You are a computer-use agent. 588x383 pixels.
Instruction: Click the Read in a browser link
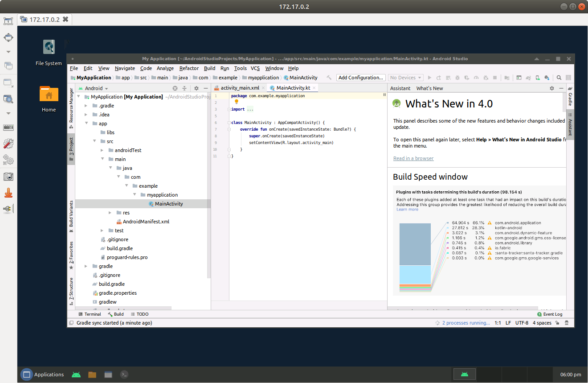click(x=413, y=158)
